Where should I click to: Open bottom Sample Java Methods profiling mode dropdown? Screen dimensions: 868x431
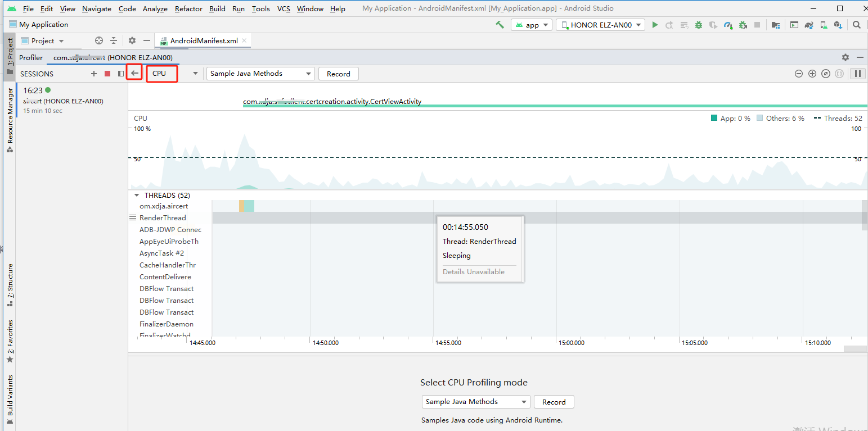[x=476, y=402]
